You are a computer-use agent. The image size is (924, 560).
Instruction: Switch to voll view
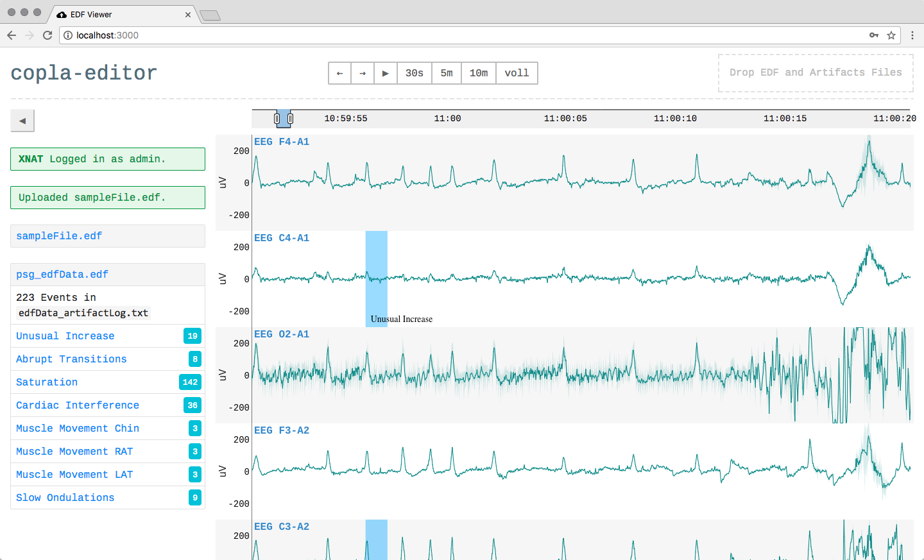pos(517,73)
